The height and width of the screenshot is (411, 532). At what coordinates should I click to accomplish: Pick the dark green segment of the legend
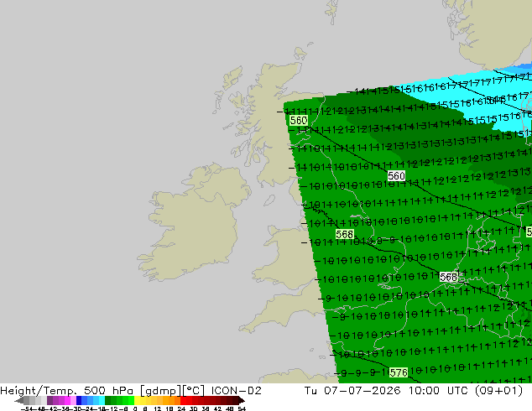pos(107,400)
